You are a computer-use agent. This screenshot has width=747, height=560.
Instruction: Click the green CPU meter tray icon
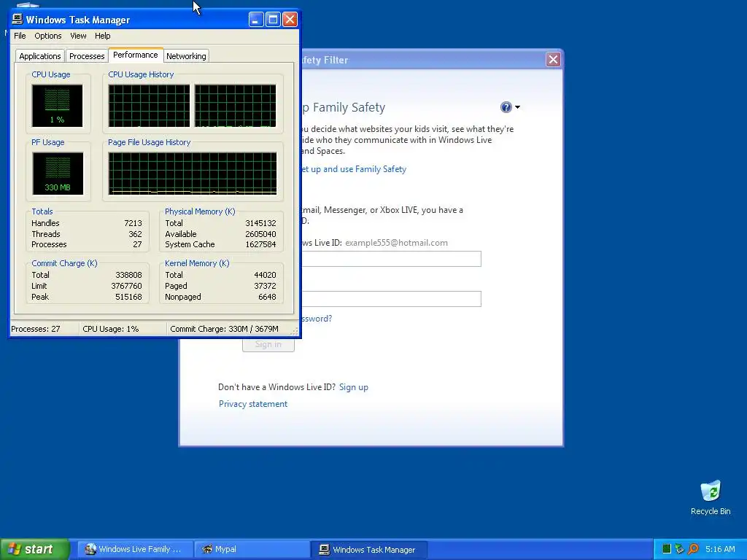click(x=667, y=550)
